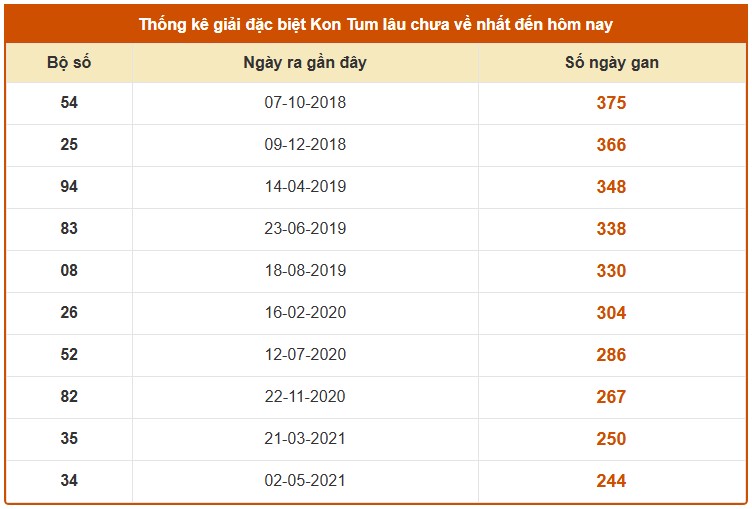Click the date 16-02-2020
Image resolution: width=752 pixels, height=509 pixels.
(x=305, y=313)
